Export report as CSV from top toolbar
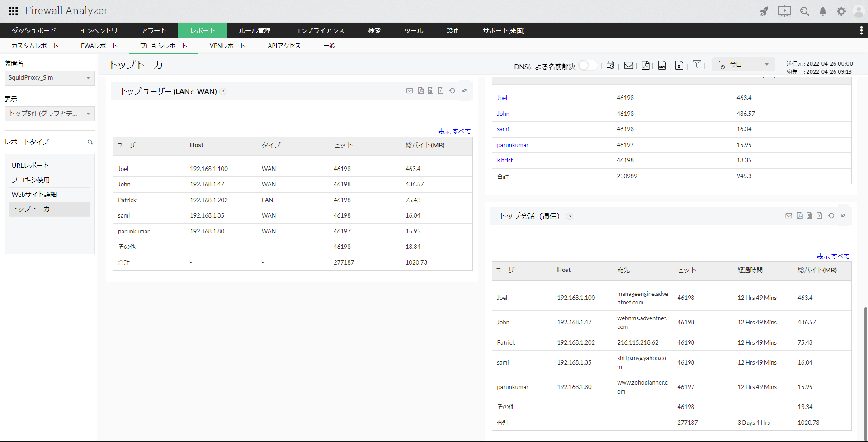This screenshot has width=868, height=442. click(x=662, y=65)
